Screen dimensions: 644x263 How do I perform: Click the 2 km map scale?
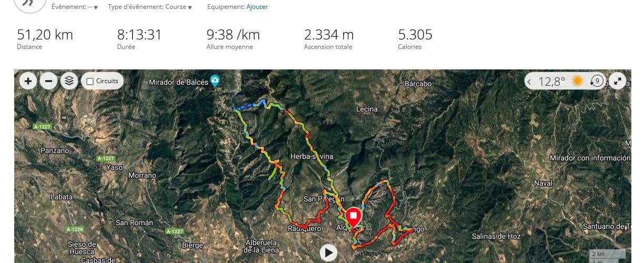pos(598,254)
